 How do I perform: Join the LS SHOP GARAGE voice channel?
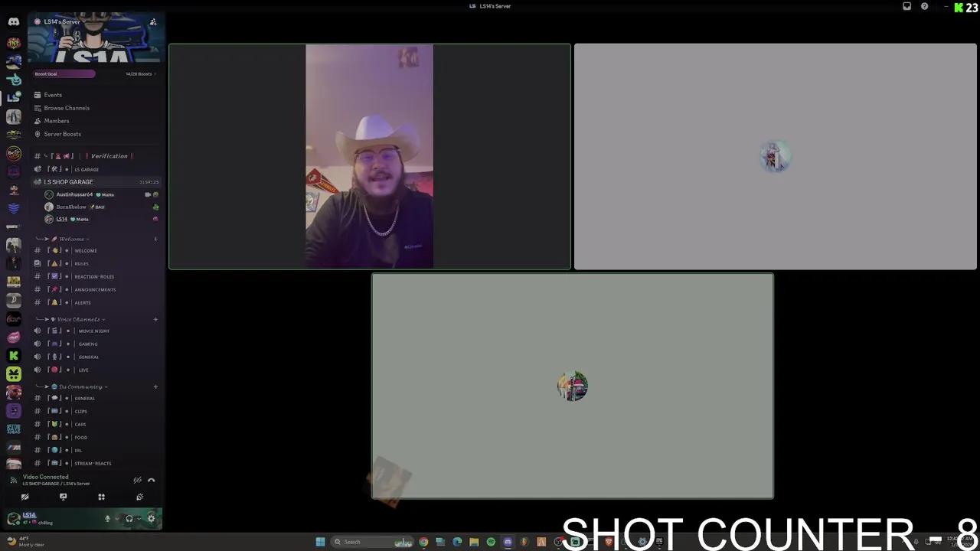pos(96,182)
